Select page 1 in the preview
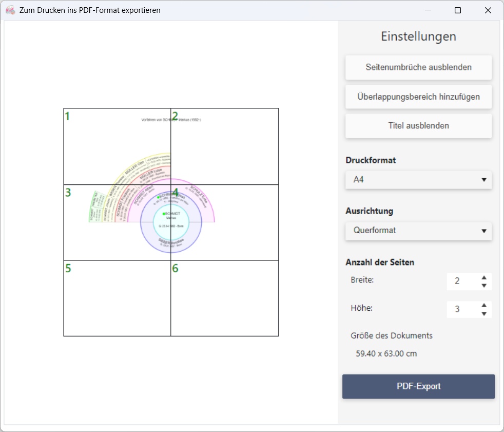Viewport: 504px width, 432px height. click(x=117, y=146)
